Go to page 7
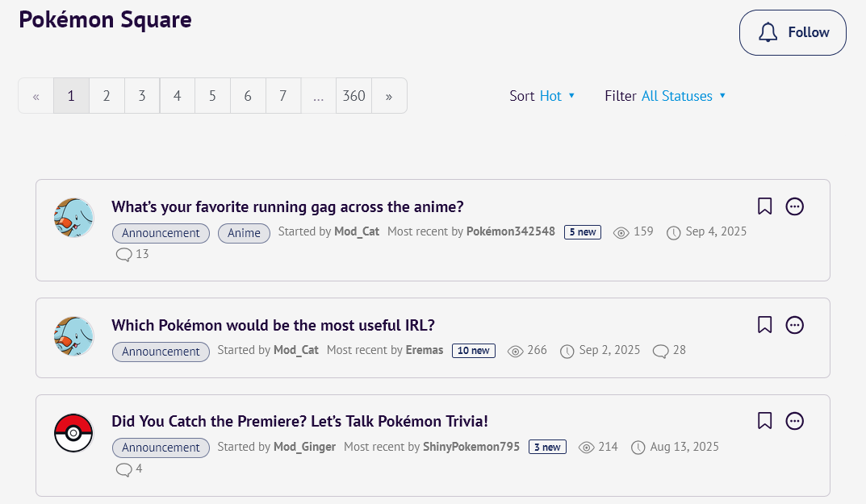866x504 pixels. (283, 96)
